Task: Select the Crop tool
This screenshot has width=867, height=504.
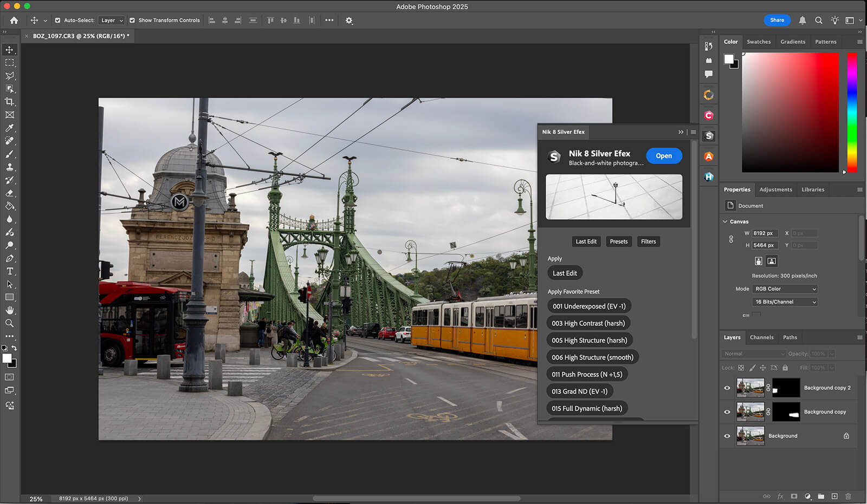Action: 10,102
